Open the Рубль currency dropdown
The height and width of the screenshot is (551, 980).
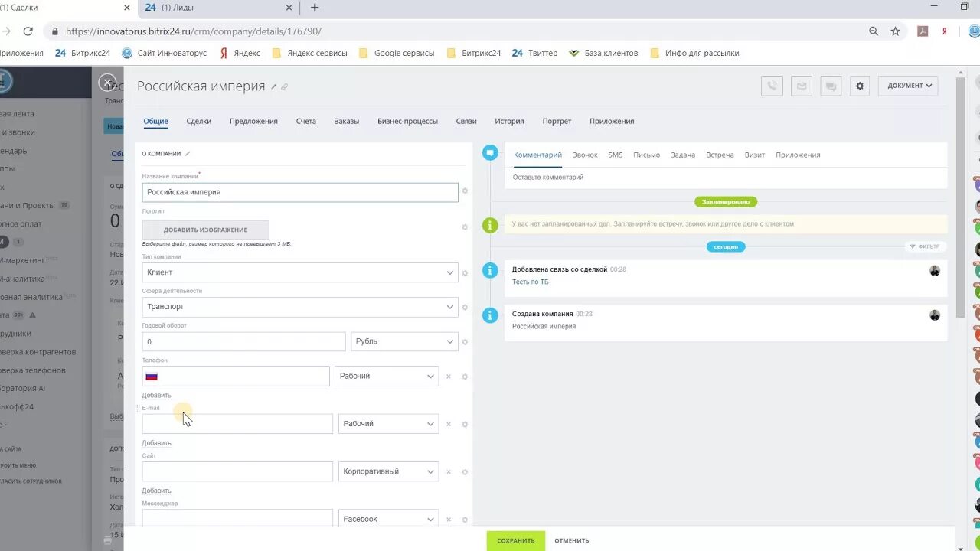pyautogui.click(x=404, y=341)
